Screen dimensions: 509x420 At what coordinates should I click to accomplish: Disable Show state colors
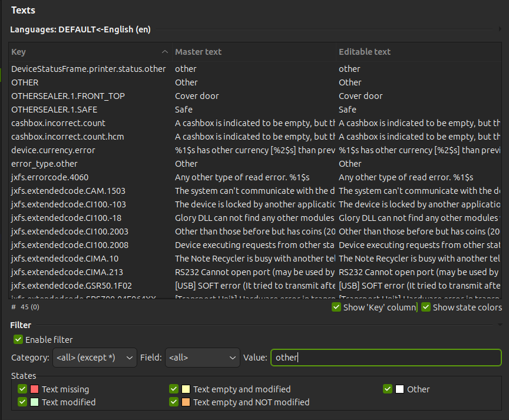tap(426, 307)
